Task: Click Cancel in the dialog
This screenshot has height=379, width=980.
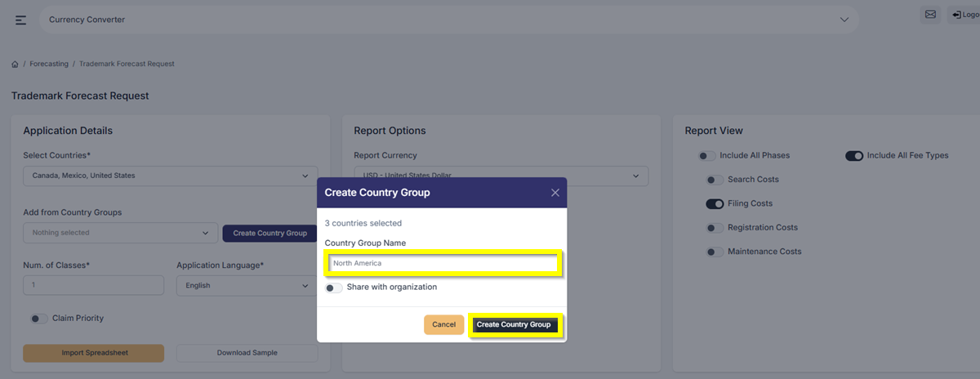Action: pyautogui.click(x=443, y=324)
